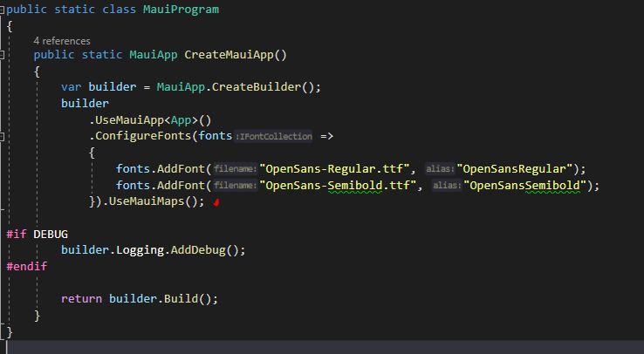
Task: Click the "OpenSans-Regular.ttf" string
Action: coord(334,168)
